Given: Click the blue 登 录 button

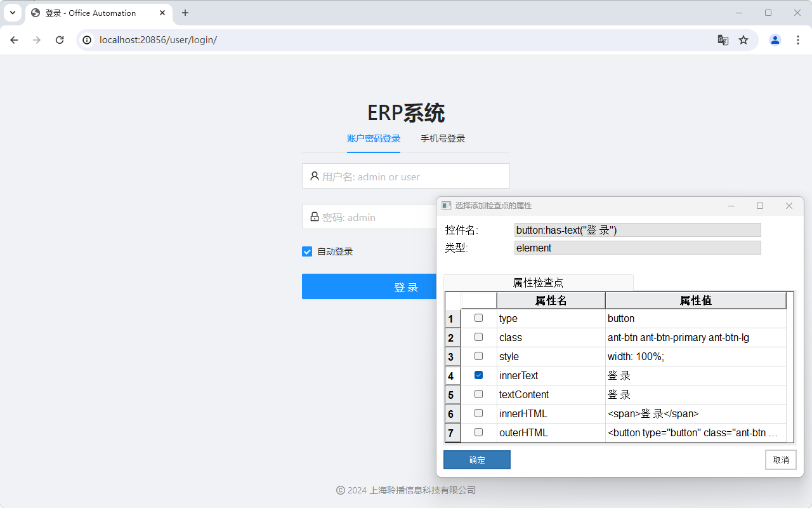Looking at the screenshot, I should [x=368, y=287].
